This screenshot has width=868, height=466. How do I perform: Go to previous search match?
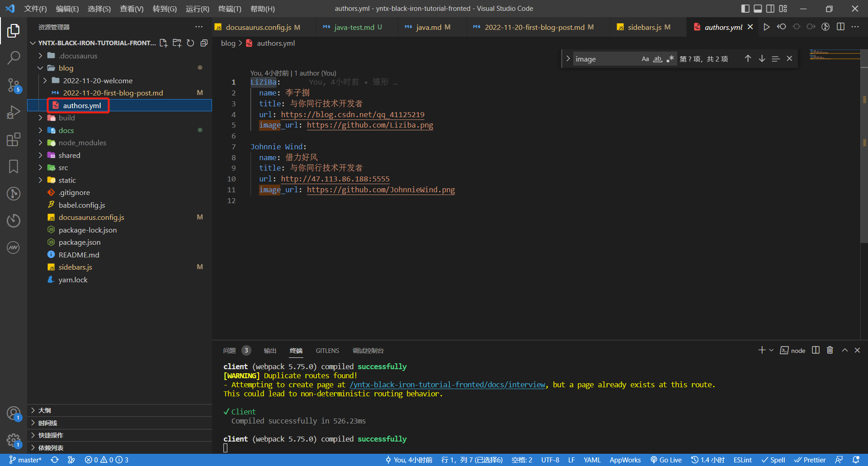click(748, 59)
